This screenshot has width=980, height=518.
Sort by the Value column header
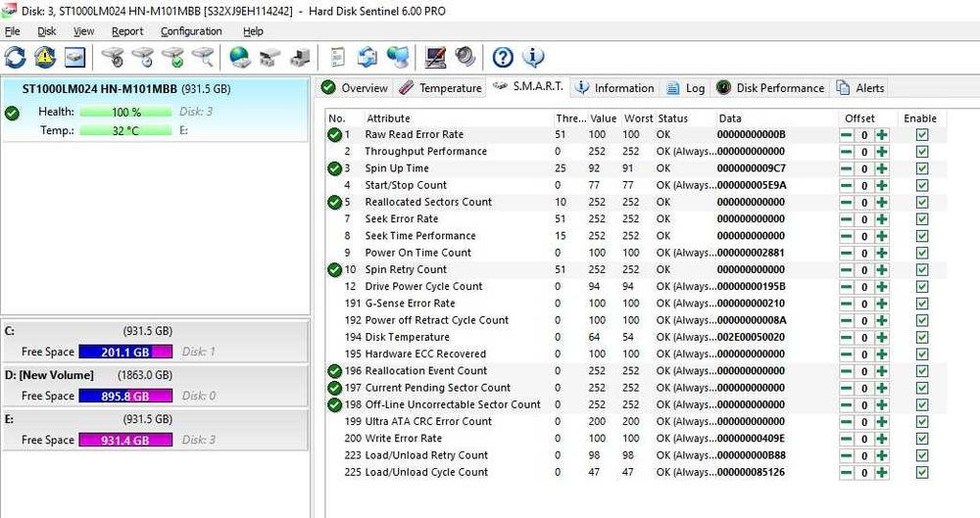(x=603, y=118)
